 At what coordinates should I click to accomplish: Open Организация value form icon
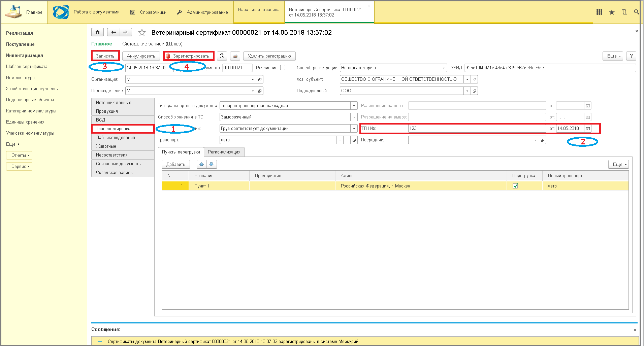(x=260, y=79)
